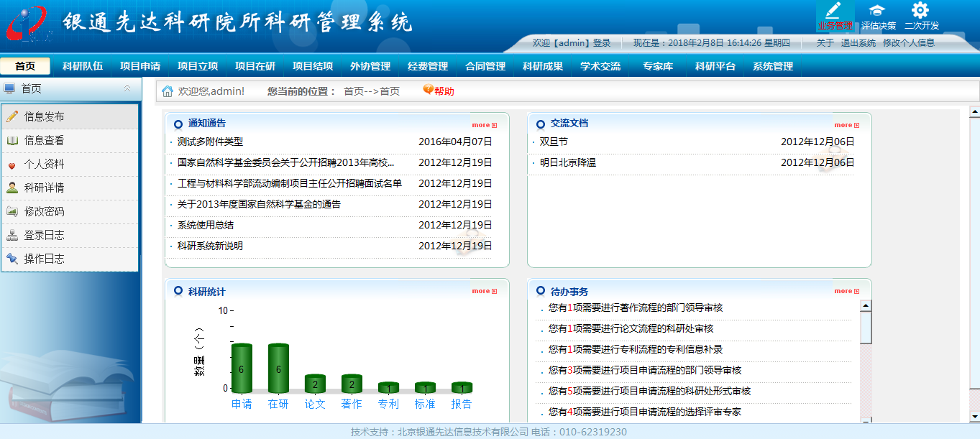
Task: Click circle icon beside 待办事务 title
Action: pyautogui.click(x=541, y=291)
